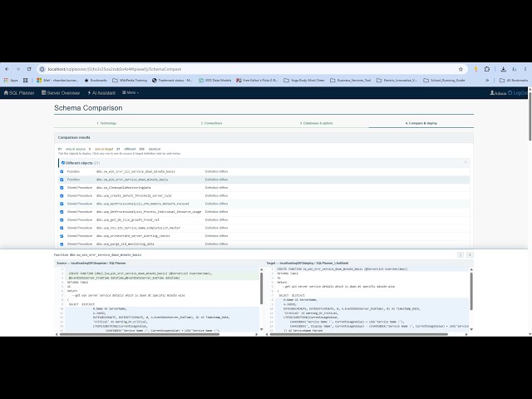Uncheck usp_purge_old_monitoring_data checkbox

point(62,244)
